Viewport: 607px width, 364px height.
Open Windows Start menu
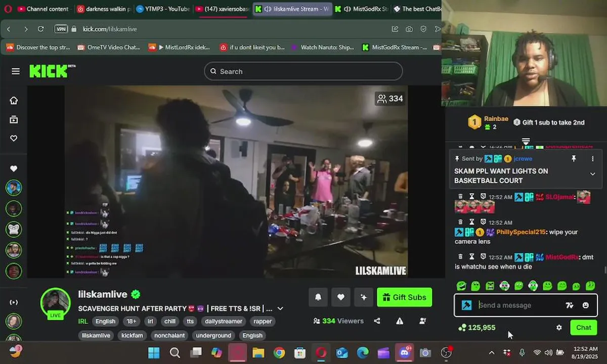(x=153, y=353)
